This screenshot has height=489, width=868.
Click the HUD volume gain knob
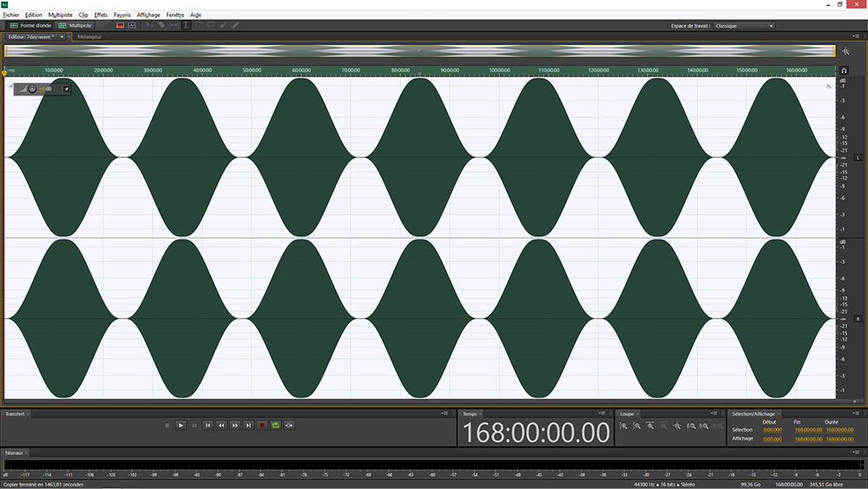(x=33, y=89)
